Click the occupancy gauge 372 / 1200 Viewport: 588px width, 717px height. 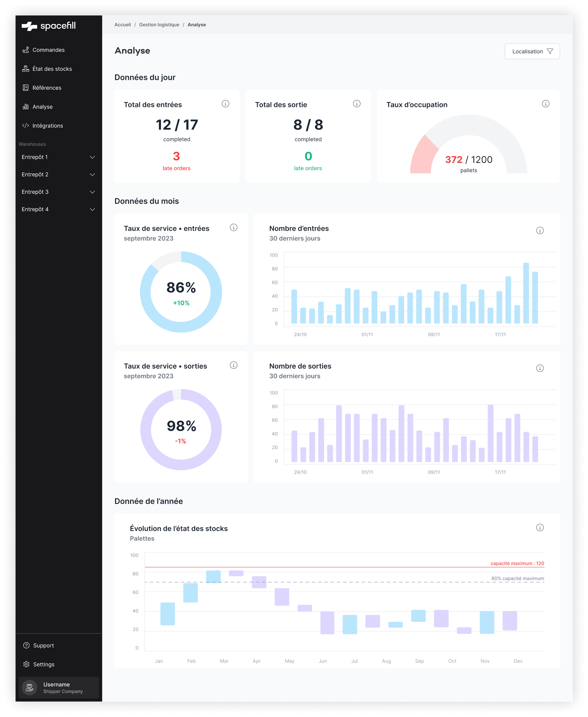(468, 144)
